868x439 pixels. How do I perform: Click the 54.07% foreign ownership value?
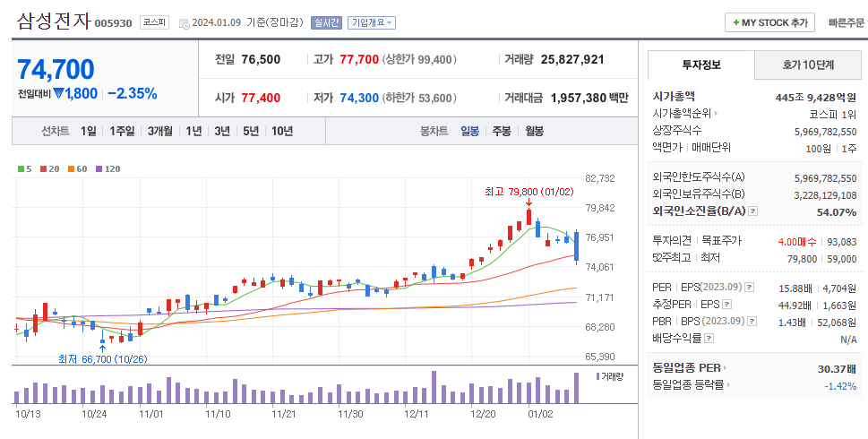pyautogui.click(x=837, y=212)
